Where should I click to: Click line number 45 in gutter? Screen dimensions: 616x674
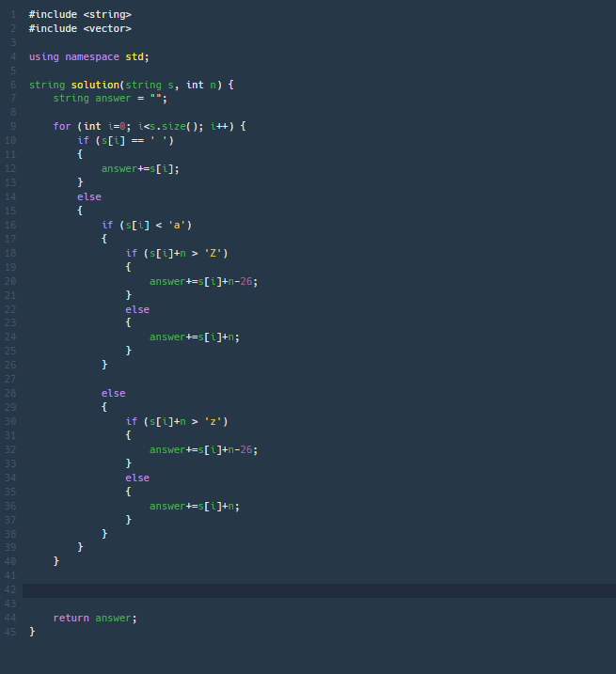pos(10,632)
